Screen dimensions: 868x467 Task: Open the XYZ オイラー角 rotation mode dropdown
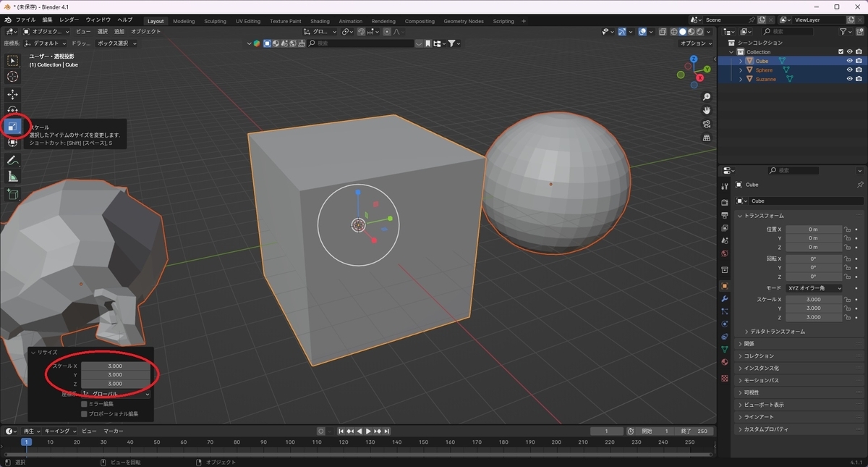[814, 288]
